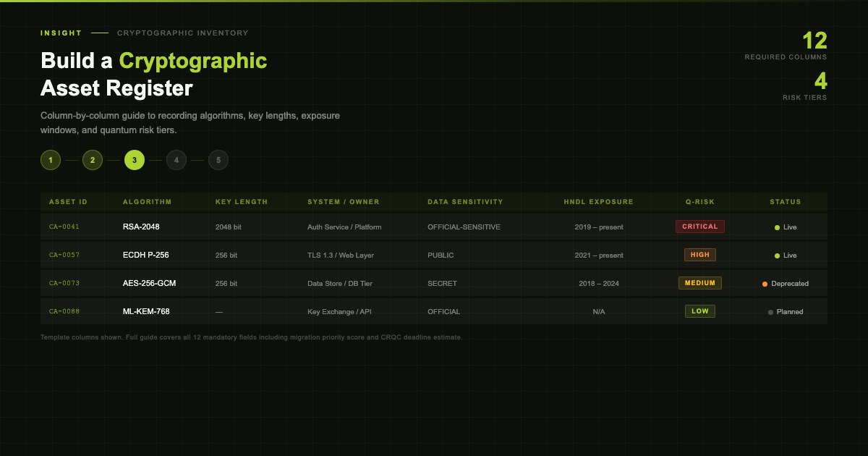Select the MEDIUM risk tag
The width and height of the screenshot is (868, 456).
point(700,283)
